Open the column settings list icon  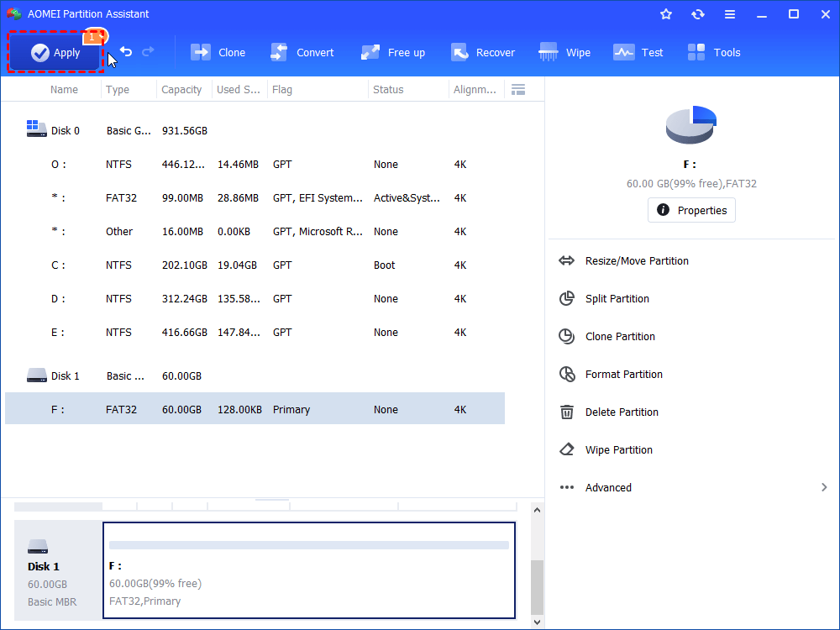518,90
